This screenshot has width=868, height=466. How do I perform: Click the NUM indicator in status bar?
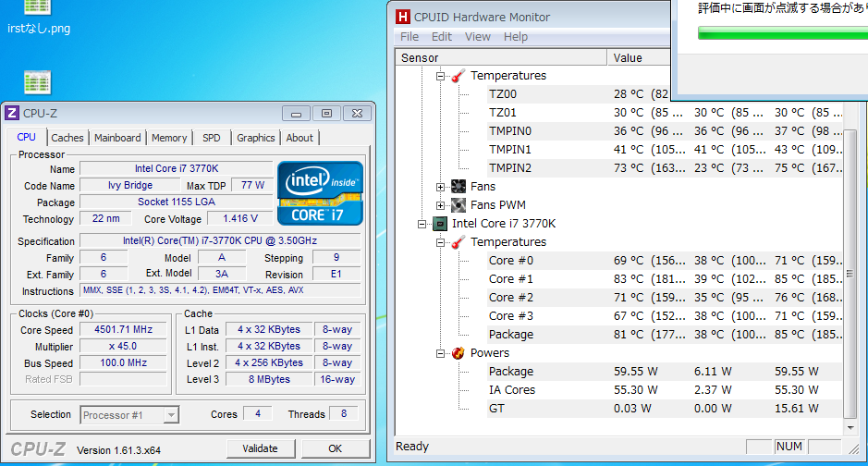coord(789,446)
